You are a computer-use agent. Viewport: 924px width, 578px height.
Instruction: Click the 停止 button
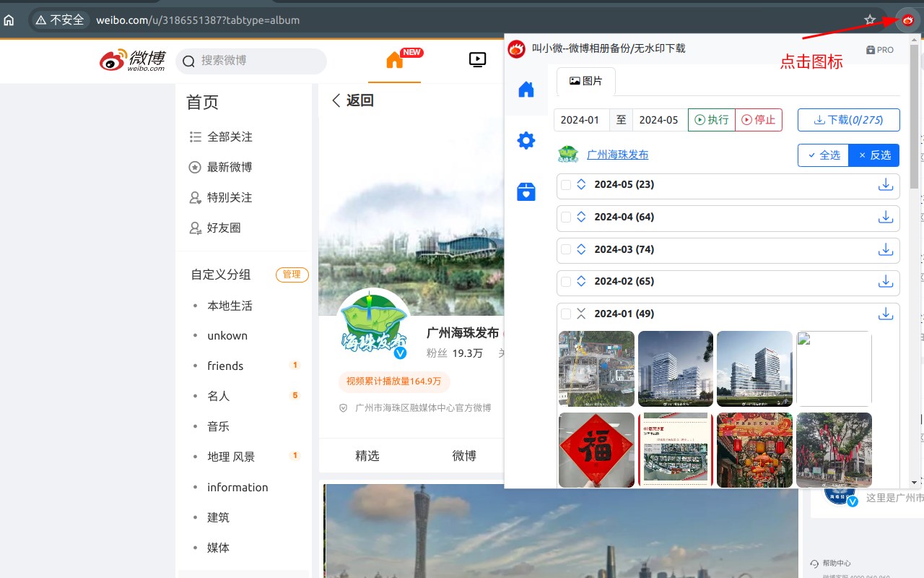pos(759,120)
